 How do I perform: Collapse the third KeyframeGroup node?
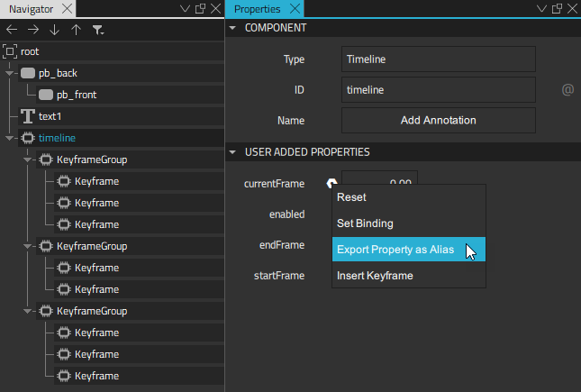pos(27,311)
